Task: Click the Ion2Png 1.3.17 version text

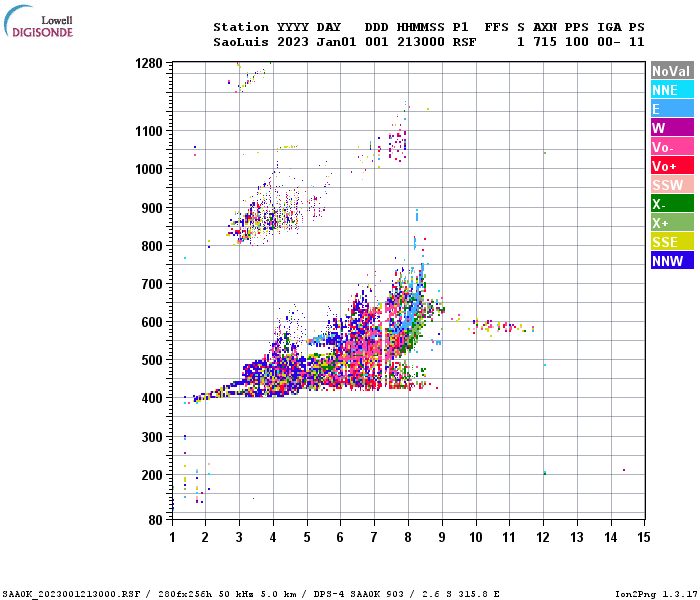Action: point(656,594)
